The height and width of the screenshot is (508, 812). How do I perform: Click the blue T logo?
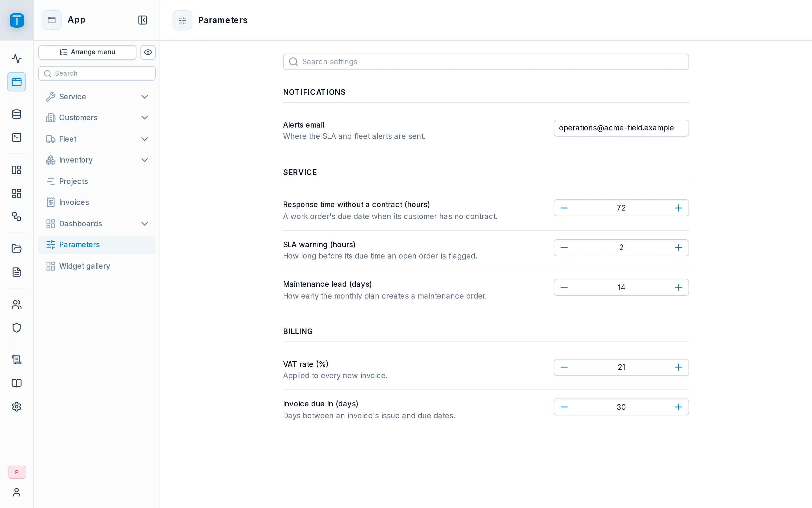[x=17, y=20]
